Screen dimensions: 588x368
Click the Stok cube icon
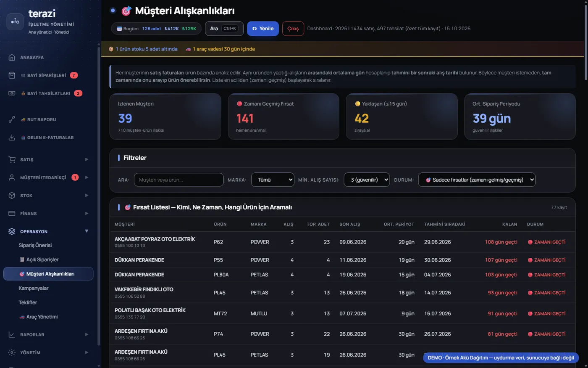coord(12,196)
